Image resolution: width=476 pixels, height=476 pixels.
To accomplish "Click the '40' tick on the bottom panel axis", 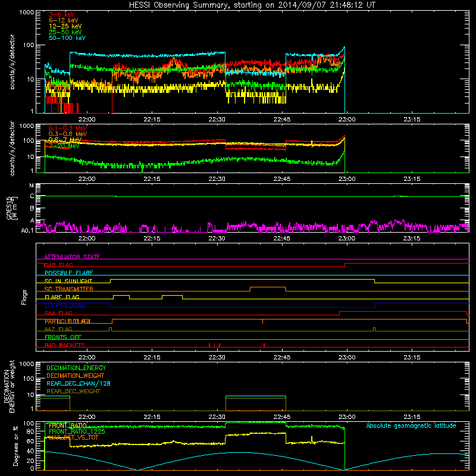I will coord(30,451).
